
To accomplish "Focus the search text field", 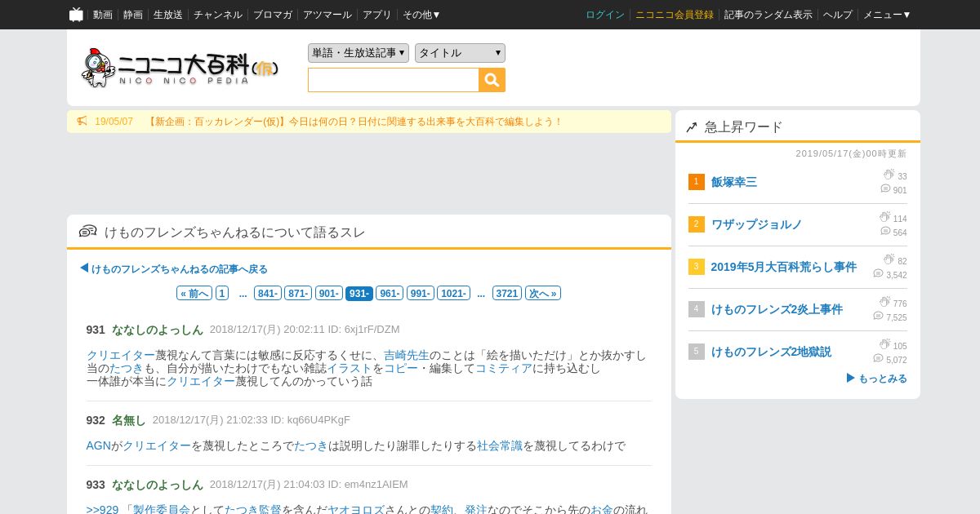I will tap(394, 80).
